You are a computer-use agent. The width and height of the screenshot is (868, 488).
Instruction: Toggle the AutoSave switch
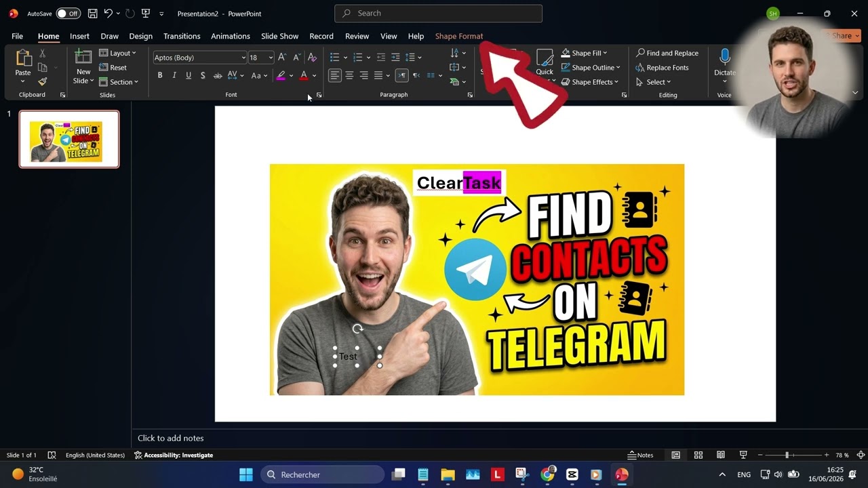click(68, 14)
